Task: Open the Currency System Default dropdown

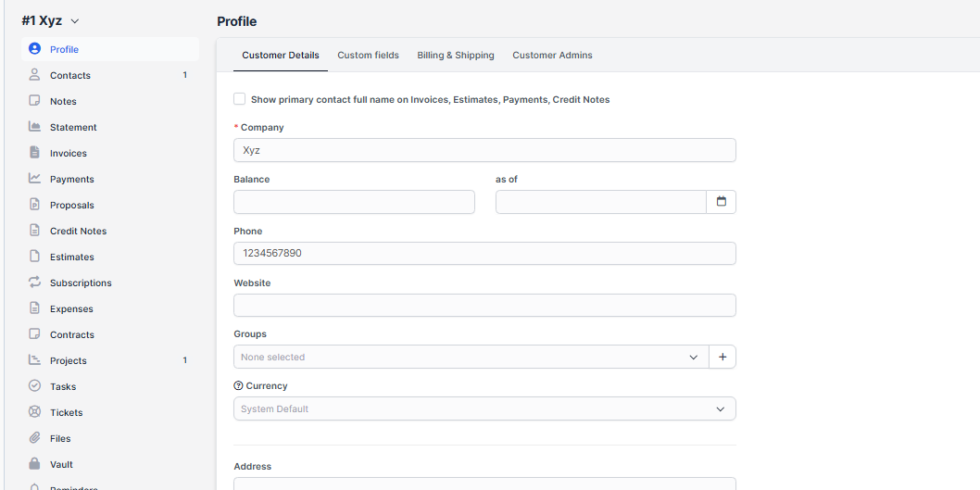Action: [484, 408]
